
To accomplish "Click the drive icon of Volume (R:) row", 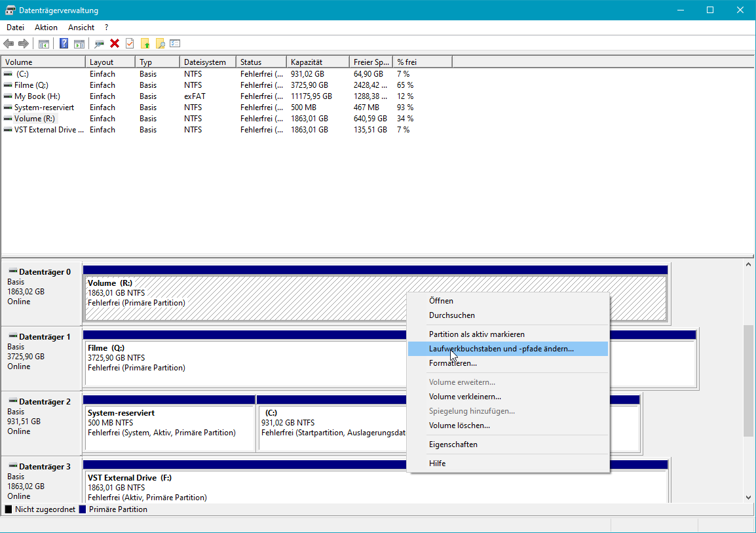I will coord(8,118).
